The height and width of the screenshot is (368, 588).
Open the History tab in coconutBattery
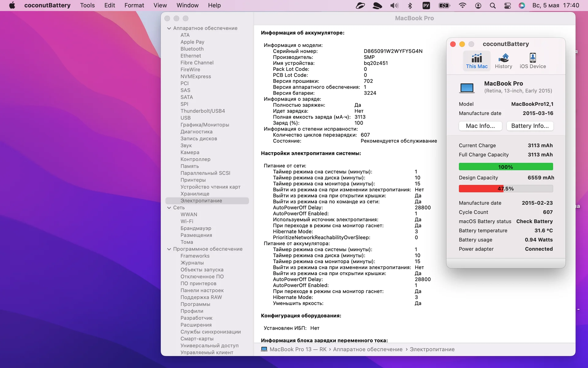(x=503, y=61)
